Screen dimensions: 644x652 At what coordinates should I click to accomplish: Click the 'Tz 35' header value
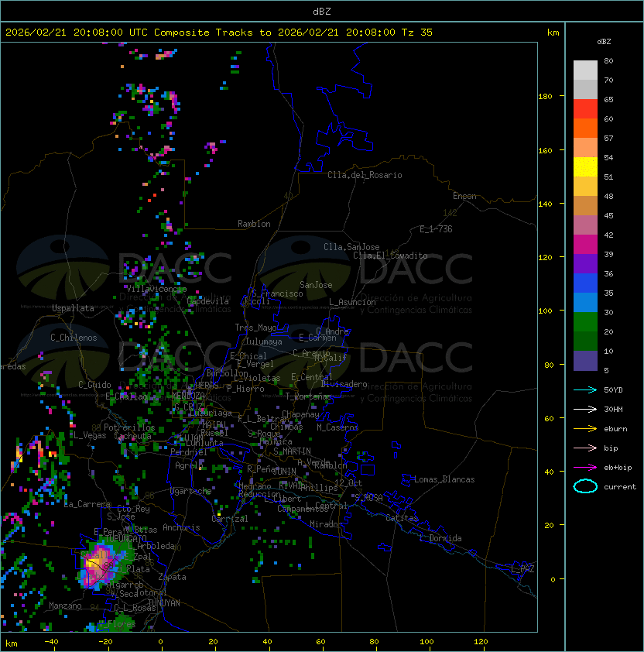tap(417, 33)
